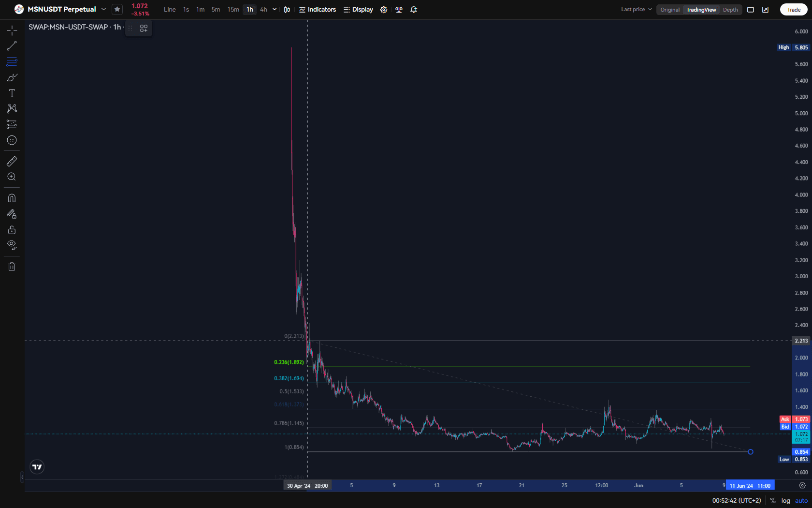The image size is (812, 508).
Task: Click the 0.786(1.145) Fib level label
Action: (289, 423)
